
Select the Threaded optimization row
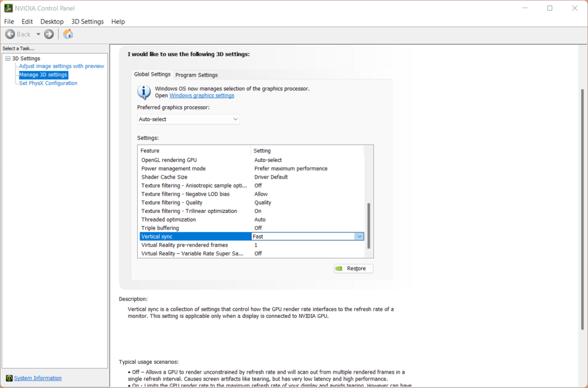point(252,220)
